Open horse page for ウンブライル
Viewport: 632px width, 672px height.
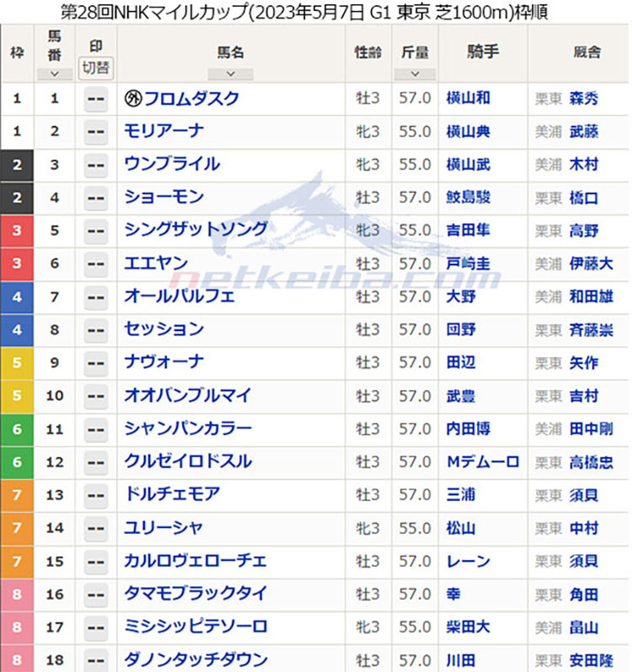pos(173,164)
